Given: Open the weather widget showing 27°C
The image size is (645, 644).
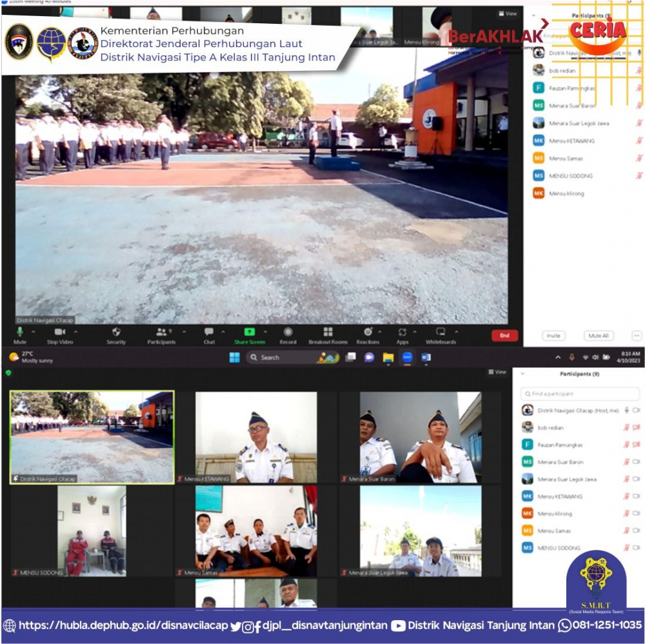Looking at the screenshot, I should [31, 357].
